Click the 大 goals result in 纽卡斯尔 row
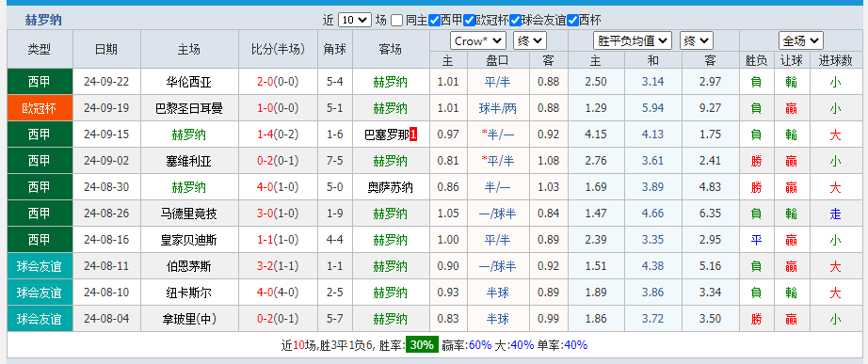The height and width of the screenshot is (364, 868). tap(835, 293)
